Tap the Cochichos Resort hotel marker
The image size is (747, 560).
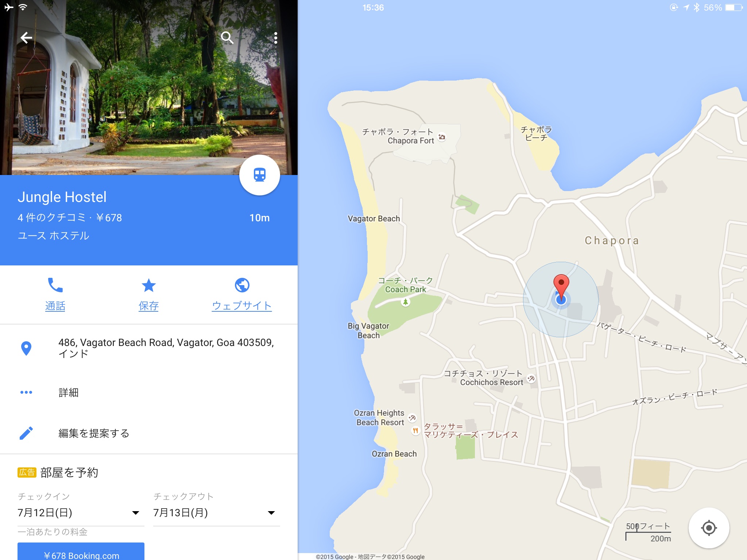[531, 378]
